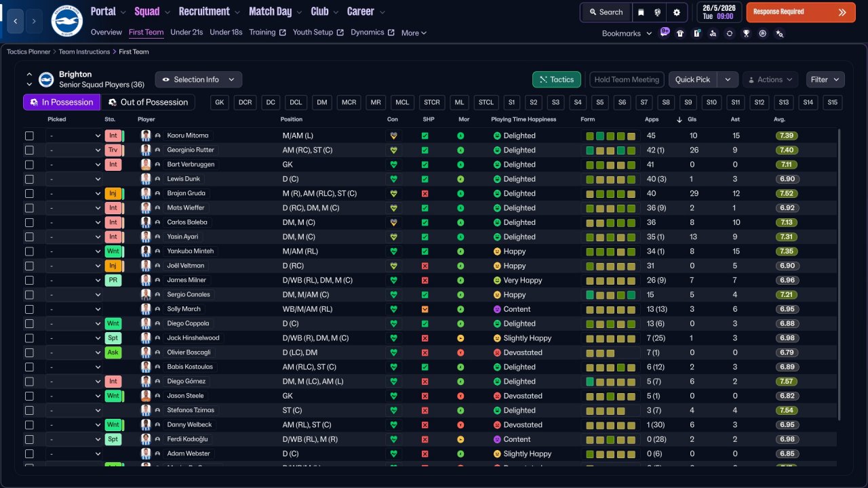Switch to the Under 21s tab

[x=186, y=33]
